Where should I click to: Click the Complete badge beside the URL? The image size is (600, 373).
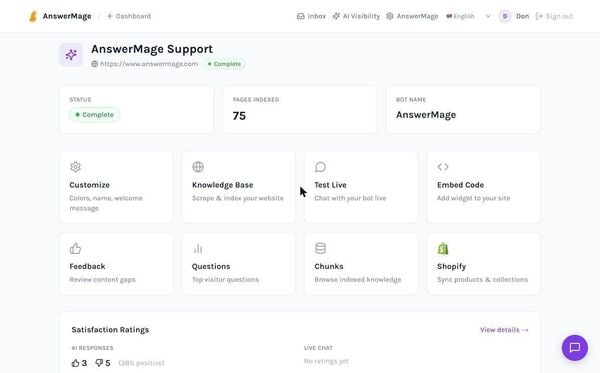click(x=224, y=64)
